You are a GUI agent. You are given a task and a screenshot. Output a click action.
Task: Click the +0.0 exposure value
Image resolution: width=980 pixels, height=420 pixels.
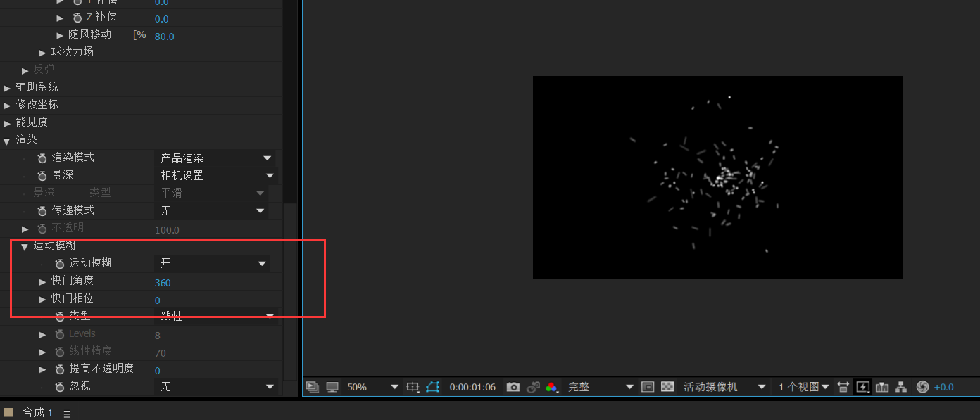coord(944,387)
